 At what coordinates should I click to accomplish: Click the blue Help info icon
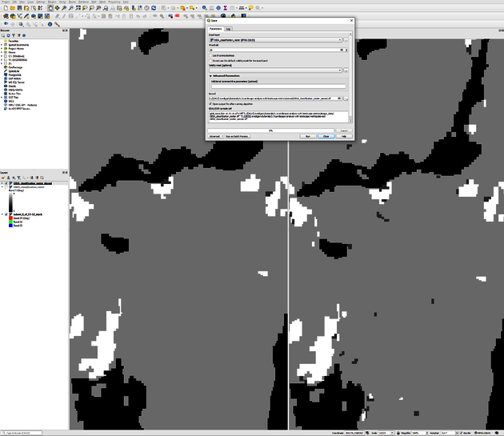click(50, 24)
